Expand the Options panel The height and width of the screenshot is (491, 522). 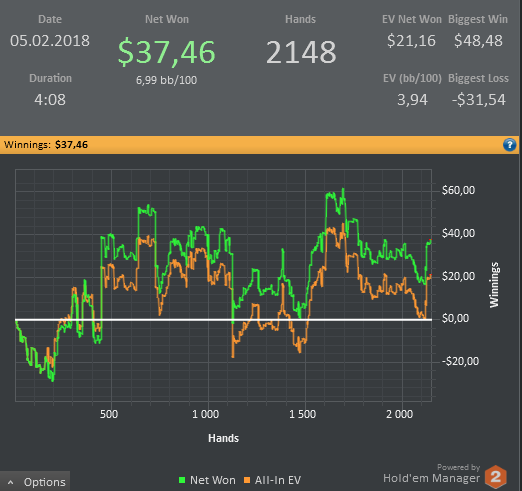pos(35,482)
